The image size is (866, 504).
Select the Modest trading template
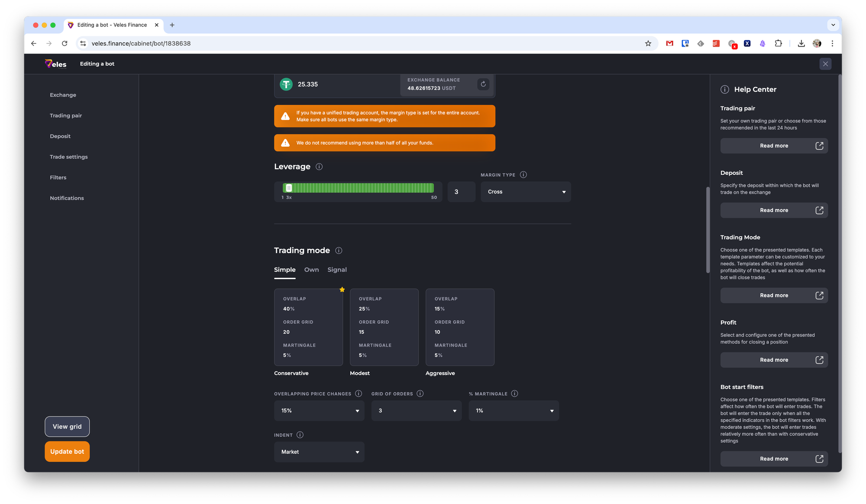click(x=384, y=327)
